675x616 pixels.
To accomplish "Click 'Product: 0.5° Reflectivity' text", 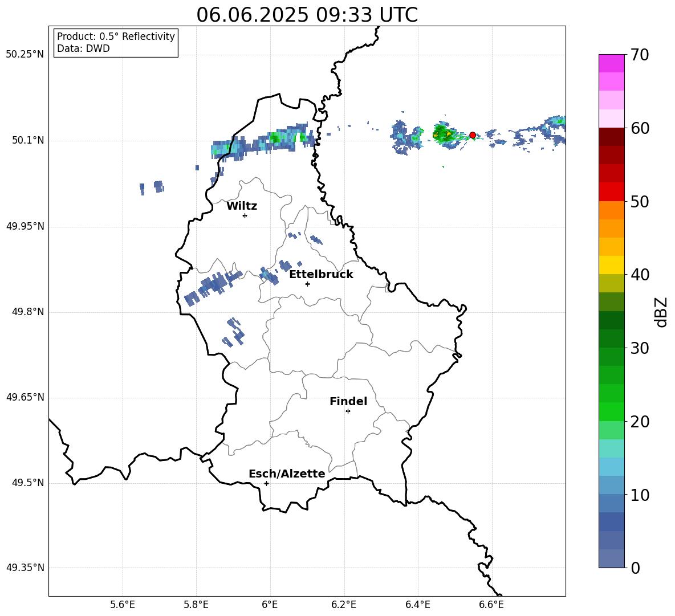I will click(116, 36).
